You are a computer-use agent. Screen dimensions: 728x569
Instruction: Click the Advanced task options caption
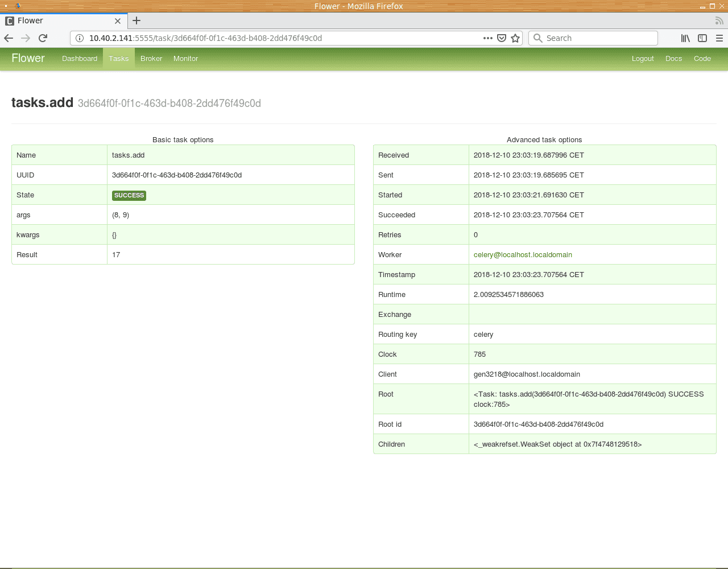[544, 140]
